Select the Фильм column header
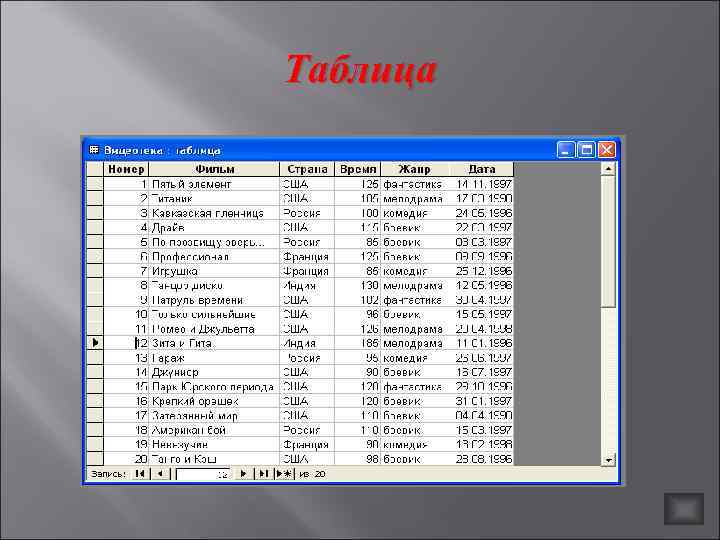The height and width of the screenshot is (540, 720). click(214, 169)
